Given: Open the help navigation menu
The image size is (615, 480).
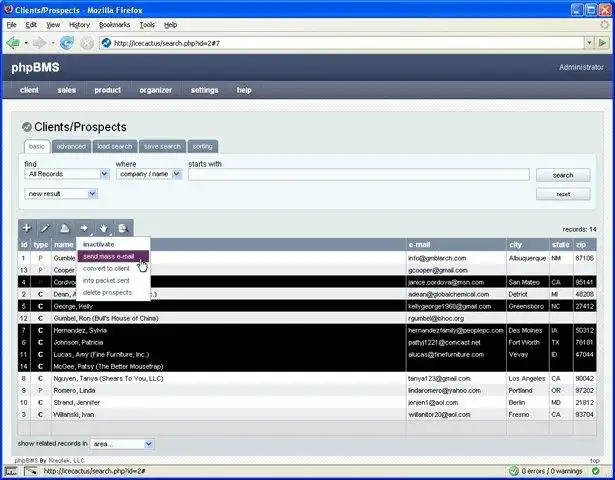Looking at the screenshot, I should click(244, 90).
